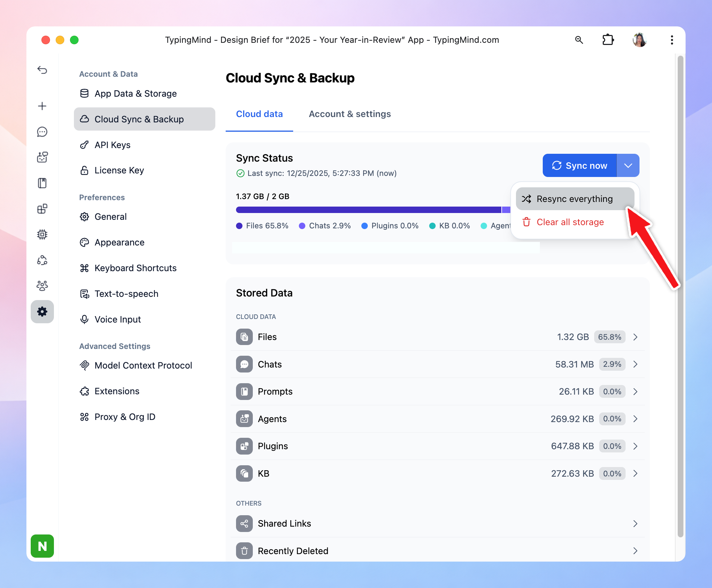Click the back arrow icon
The image size is (712, 588).
pos(42,70)
